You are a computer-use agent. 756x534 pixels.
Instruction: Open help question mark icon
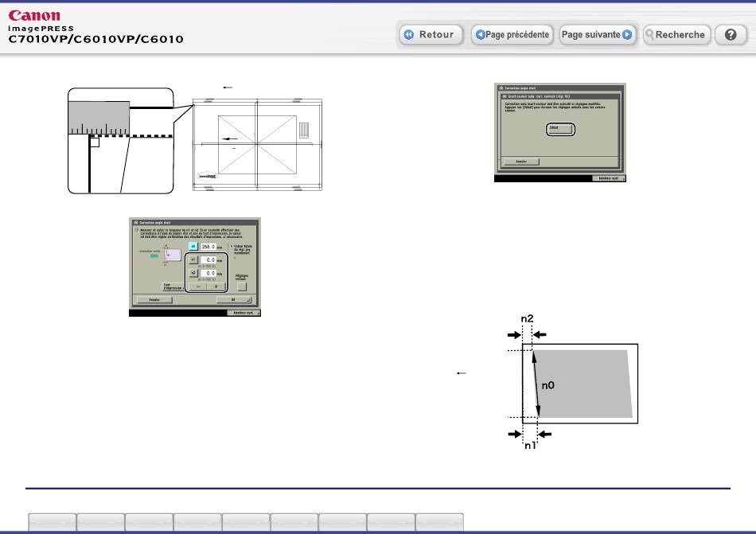730,35
